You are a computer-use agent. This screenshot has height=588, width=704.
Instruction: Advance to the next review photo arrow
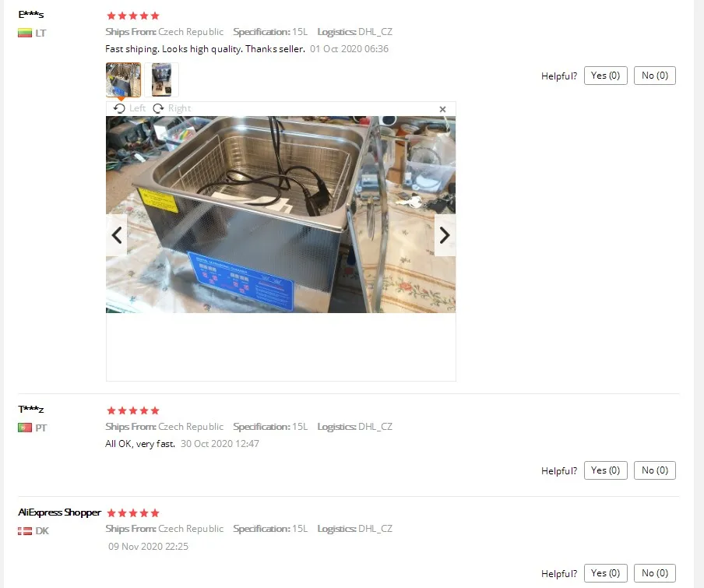click(x=445, y=235)
